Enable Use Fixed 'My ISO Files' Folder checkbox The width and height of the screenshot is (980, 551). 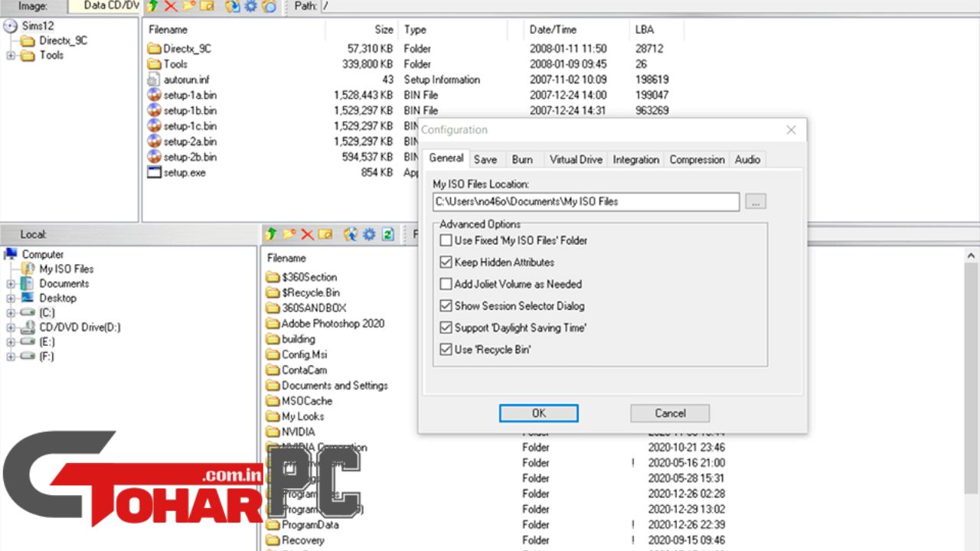446,240
